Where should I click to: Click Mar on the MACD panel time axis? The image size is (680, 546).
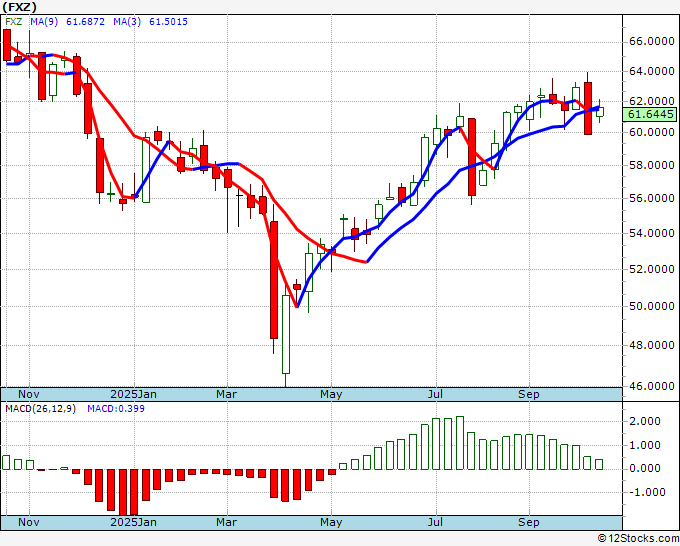click(227, 522)
